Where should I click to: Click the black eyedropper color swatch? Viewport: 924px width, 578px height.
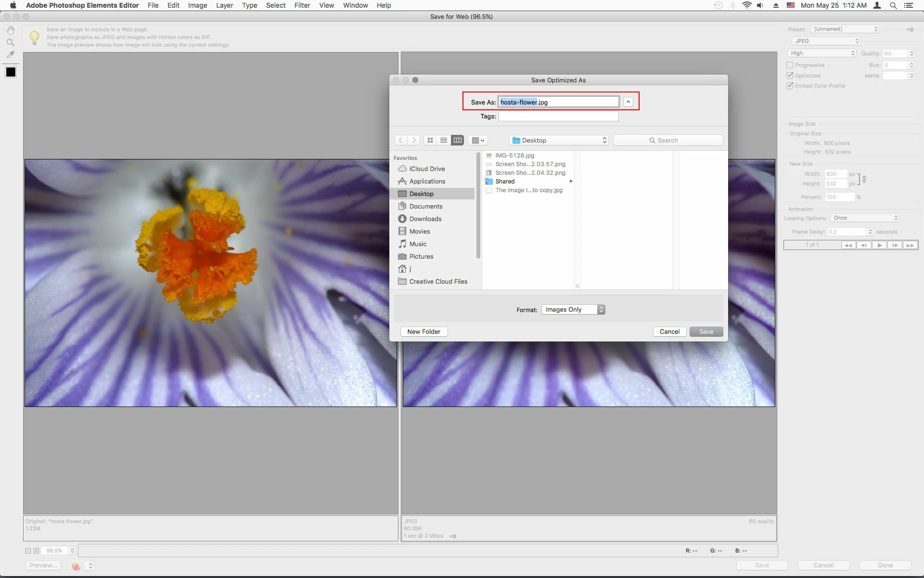(x=11, y=72)
